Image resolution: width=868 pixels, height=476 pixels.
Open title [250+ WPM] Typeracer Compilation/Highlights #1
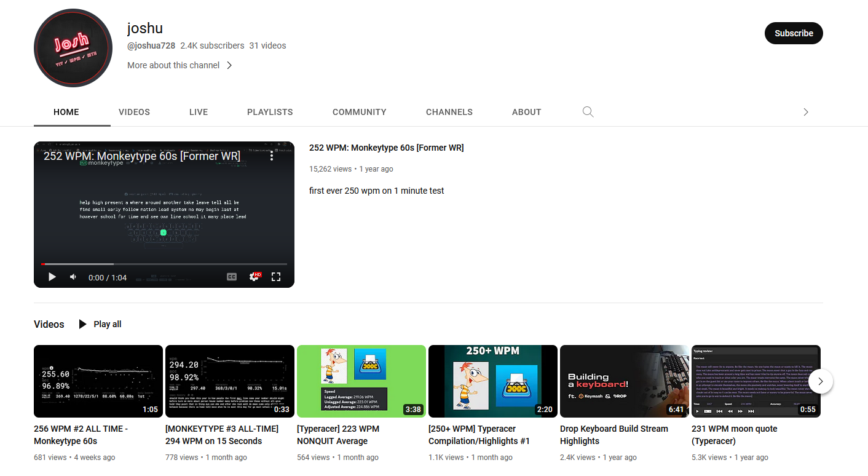479,435
